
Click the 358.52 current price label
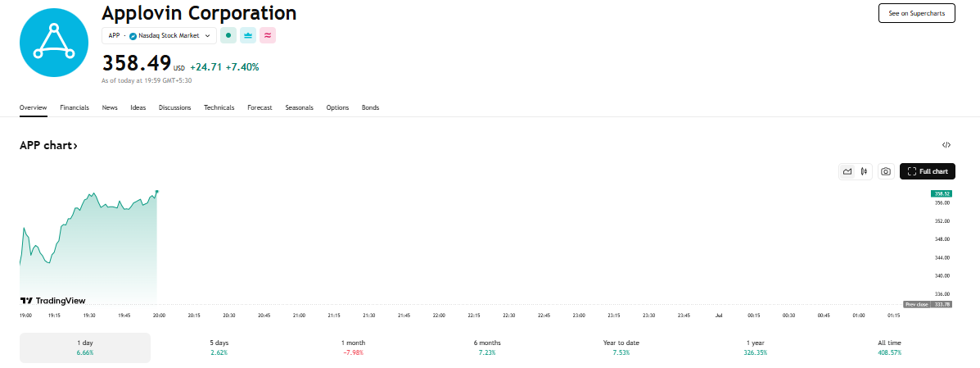(942, 194)
